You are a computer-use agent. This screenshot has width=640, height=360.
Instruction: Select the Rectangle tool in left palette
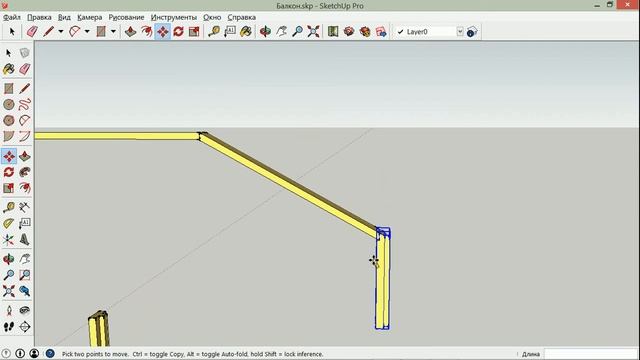pos(9,89)
